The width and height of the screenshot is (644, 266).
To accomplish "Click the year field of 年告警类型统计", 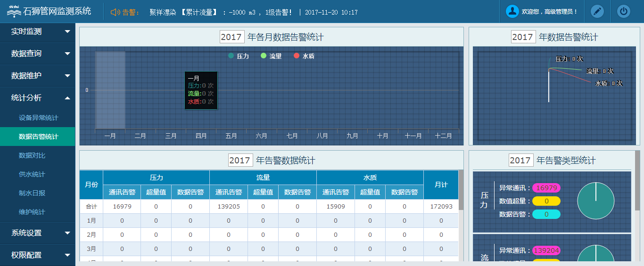I will pos(521,161).
